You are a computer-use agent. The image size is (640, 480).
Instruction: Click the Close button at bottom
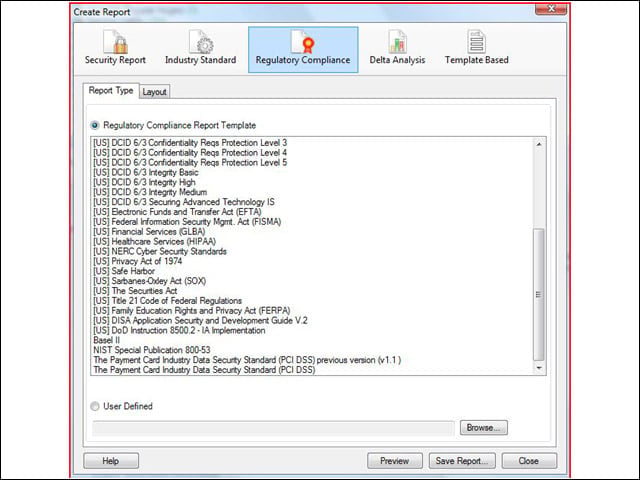coord(529,461)
